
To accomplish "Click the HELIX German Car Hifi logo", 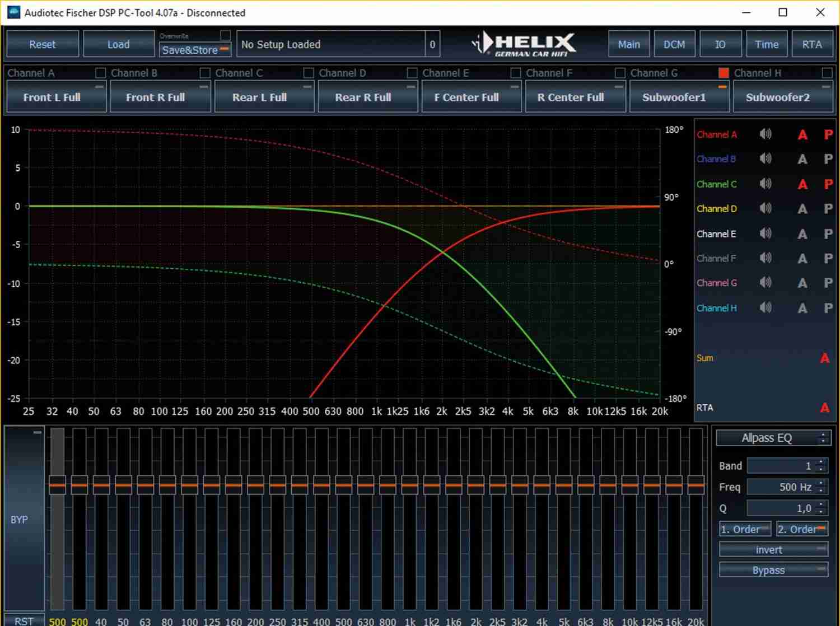I will tap(524, 44).
